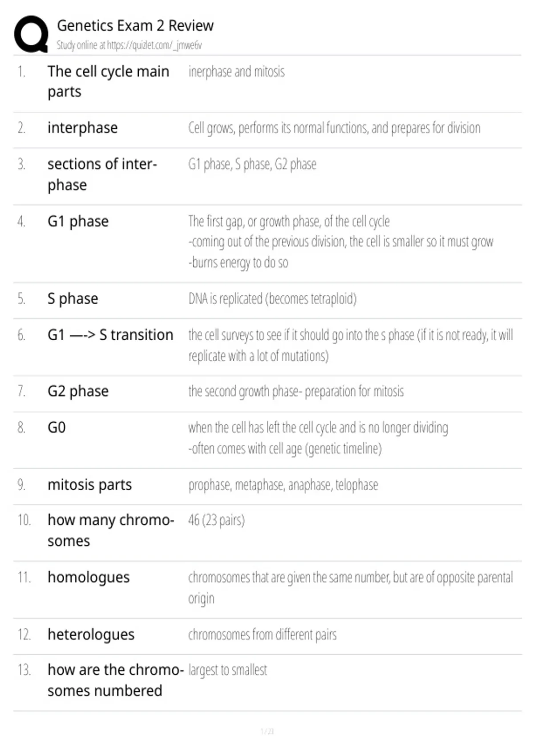Select the definition '46 (23 pairs)'
This screenshot has width=534, height=756.
216,520
